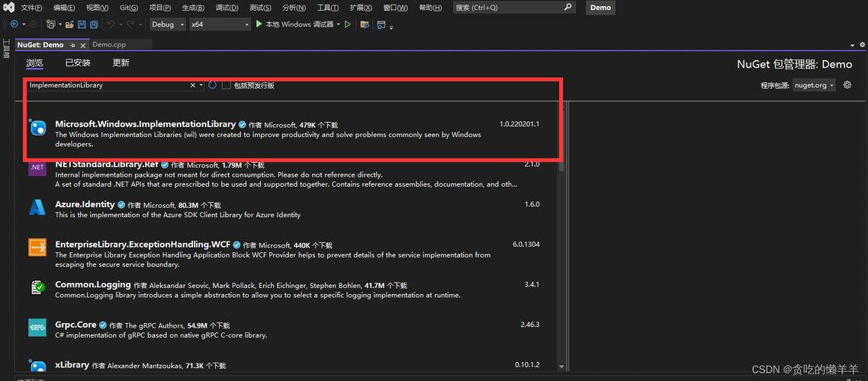Expand navigate backward history dropdown
This screenshot has width=868, height=381.
[22, 24]
